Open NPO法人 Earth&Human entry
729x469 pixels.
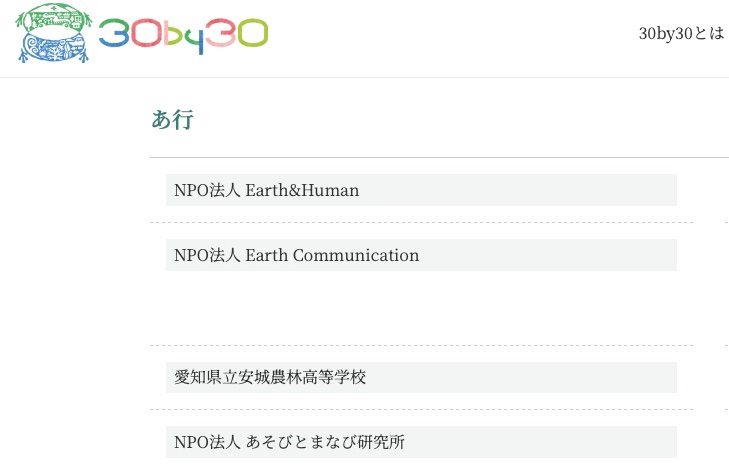pyautogui.click(x=266, y=190)
